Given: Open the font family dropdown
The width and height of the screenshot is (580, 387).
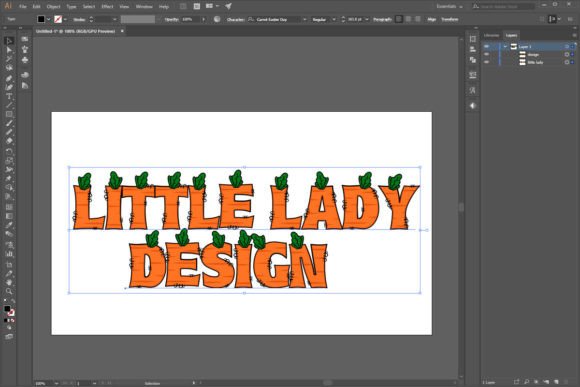Looking at the screenshot, I should click(x=305, y=19).
